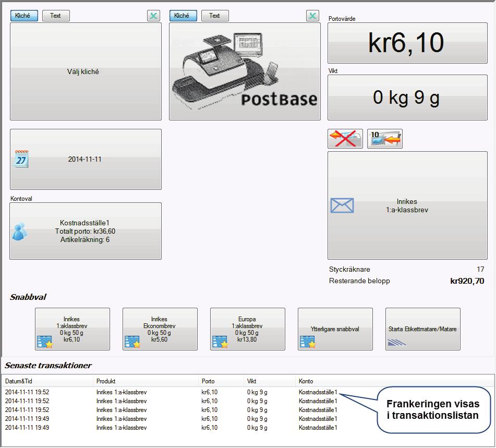Open Ytterligare snabbval

click(x=335, y=329)
